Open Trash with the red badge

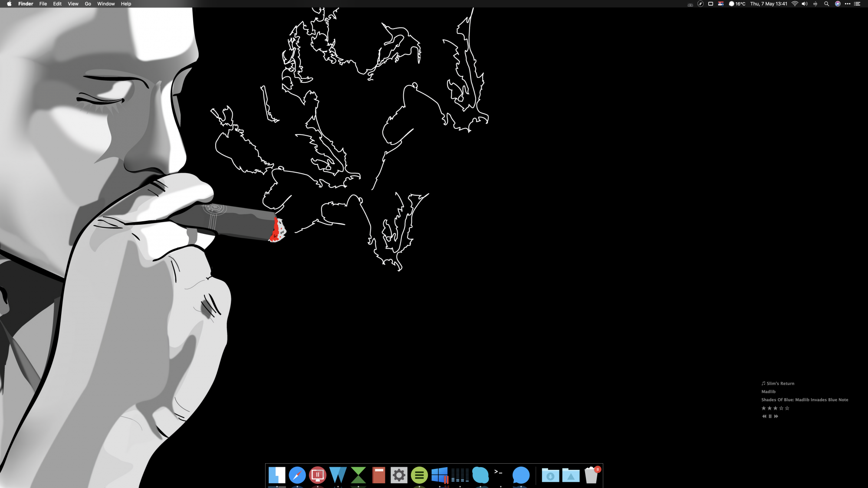tap(591, 475)
